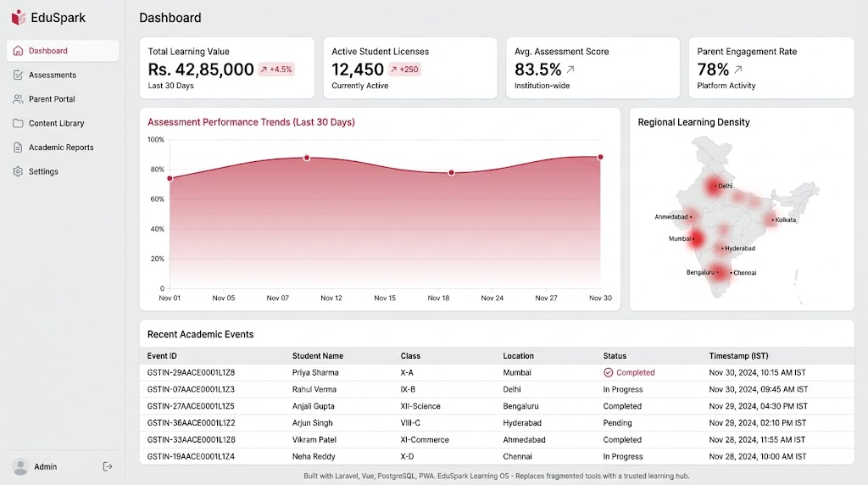Click the Settings gear icon
Screen dimensions: 868x485
18,171
